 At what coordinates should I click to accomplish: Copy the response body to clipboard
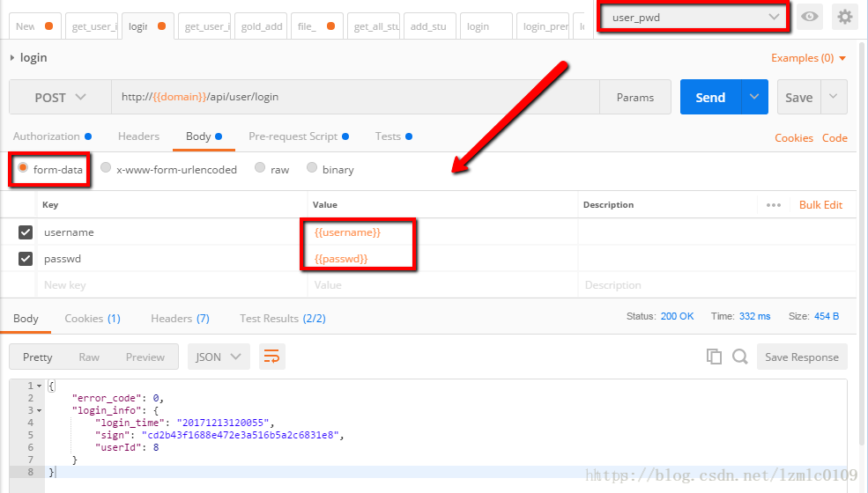click(x=714, y=357)
